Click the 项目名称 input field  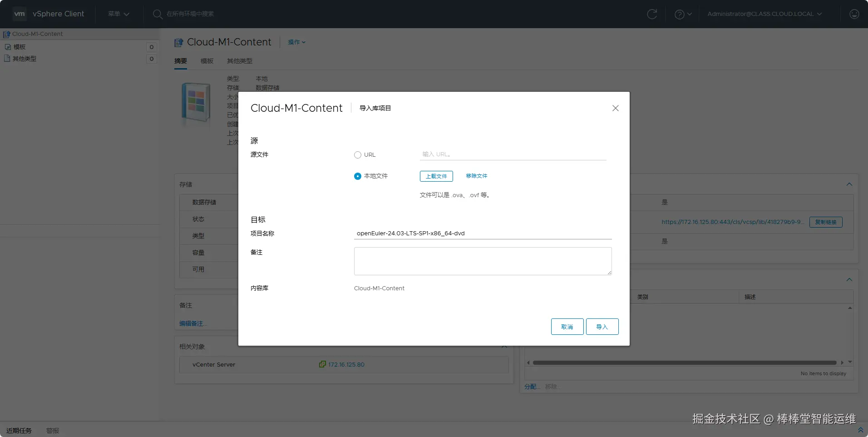pyautogui.click(x=483, y=233)
